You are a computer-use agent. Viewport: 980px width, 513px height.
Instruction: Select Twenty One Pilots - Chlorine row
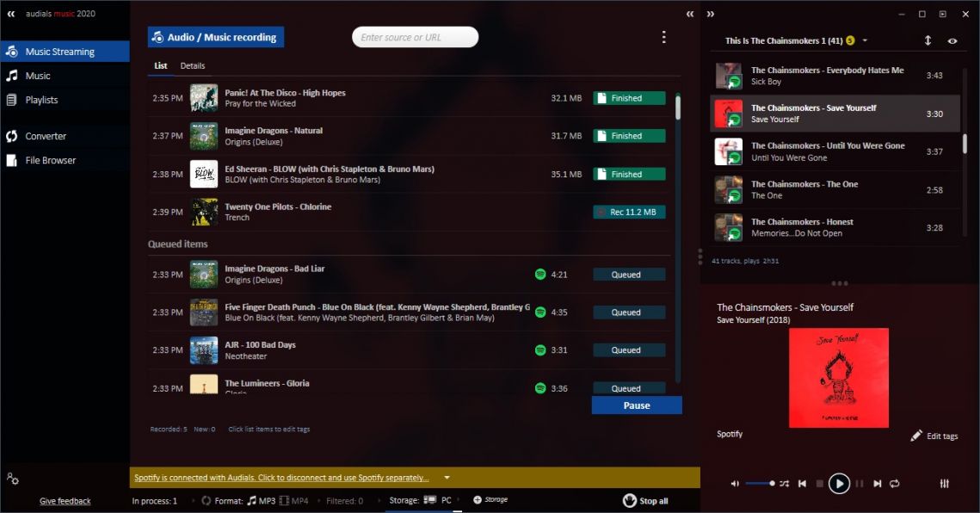[x=409, y=212]
